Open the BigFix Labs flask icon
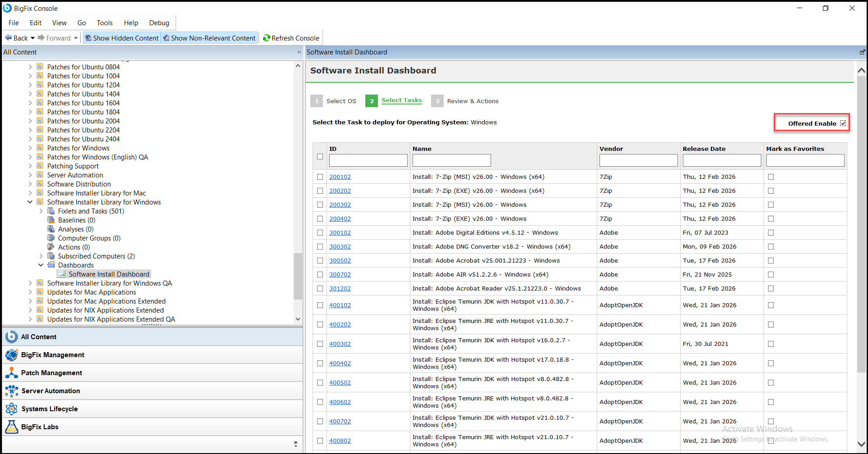 pyautogui.click(x=11, y=427)
